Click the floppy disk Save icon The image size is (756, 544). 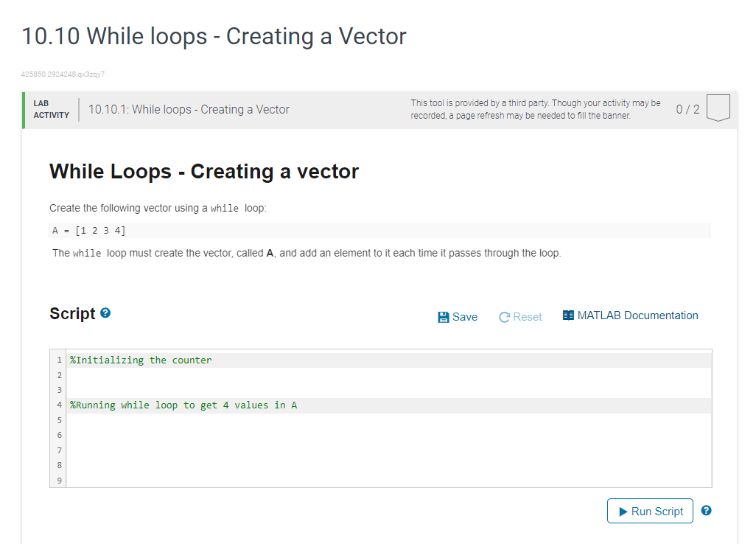click(444, 317)
